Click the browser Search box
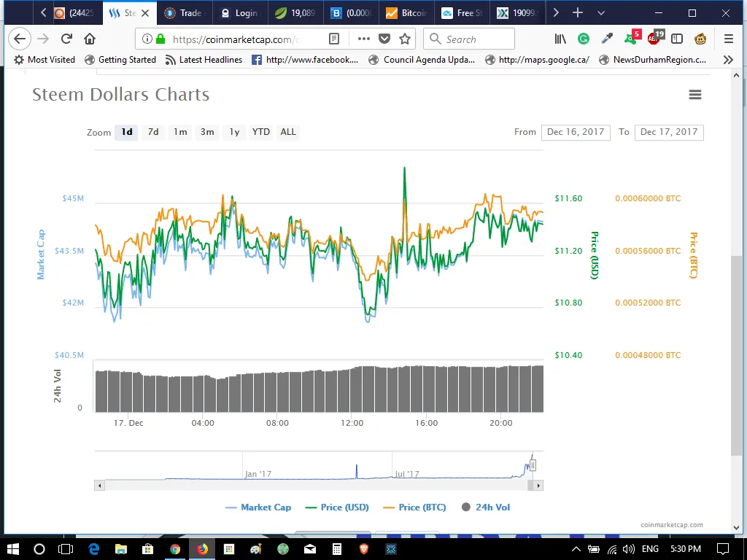Viewport: 747px width, 560px height. pyautogui.click(x=469, y=39)
